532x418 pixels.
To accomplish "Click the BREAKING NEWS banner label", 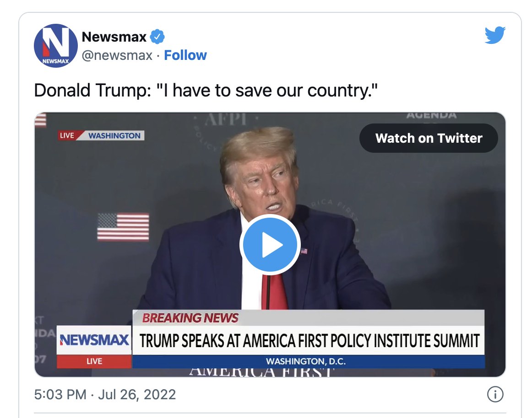I will pyautogui.click(x=190, y=317).
